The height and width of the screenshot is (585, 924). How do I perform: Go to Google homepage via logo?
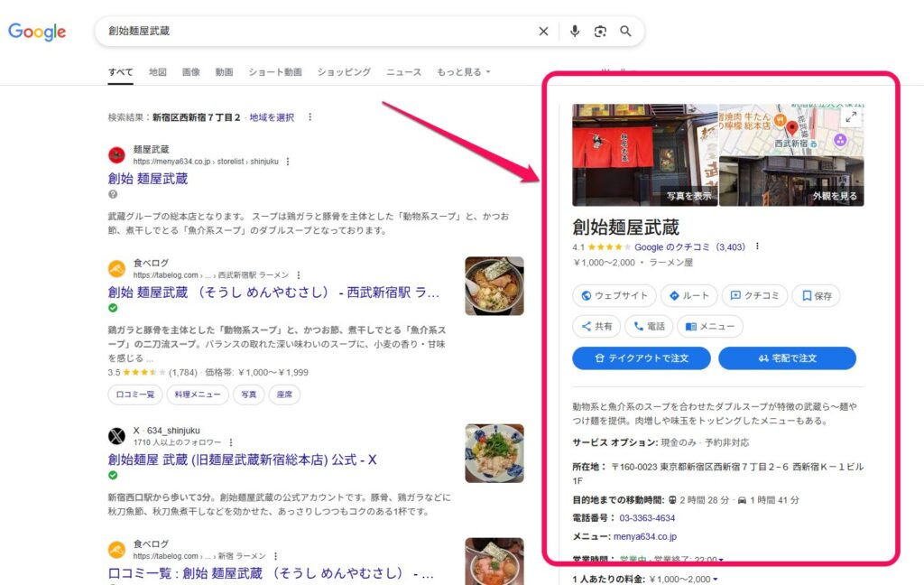[x=37, y=32]
